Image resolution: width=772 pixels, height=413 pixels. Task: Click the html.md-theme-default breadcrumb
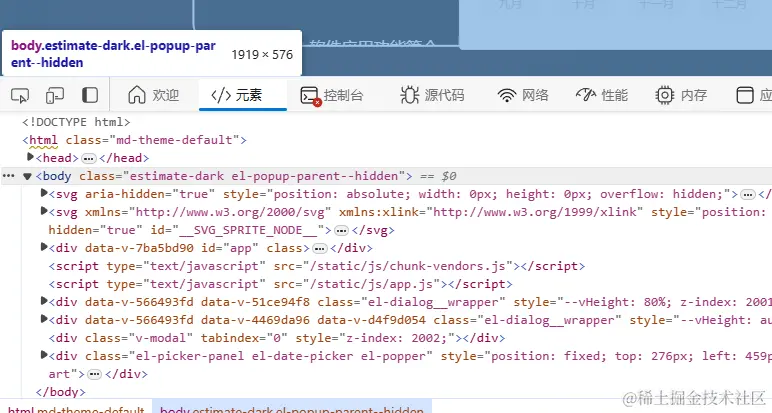pyautogui.click(x=76, y=409)
